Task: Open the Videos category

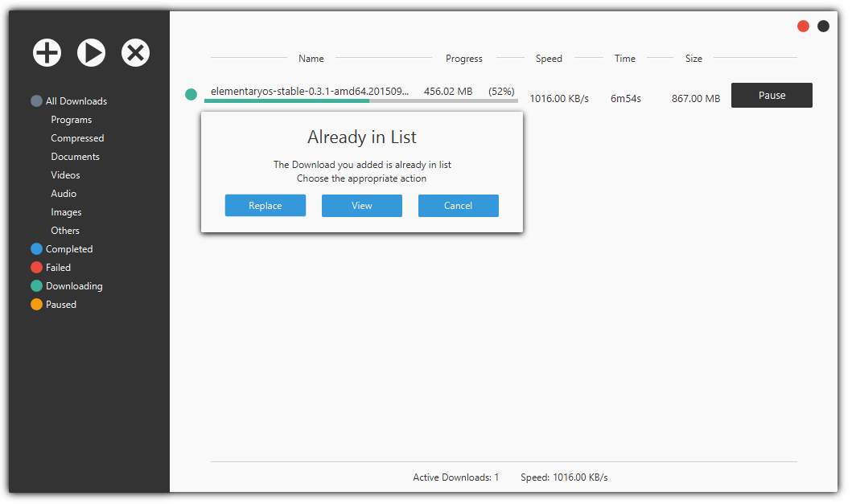Action: point(65,175)
